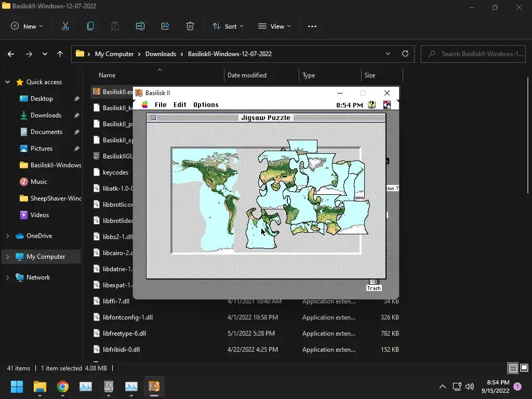532x399 pixels.
Task: Refresh the current folder
Action: click(405, 54)
